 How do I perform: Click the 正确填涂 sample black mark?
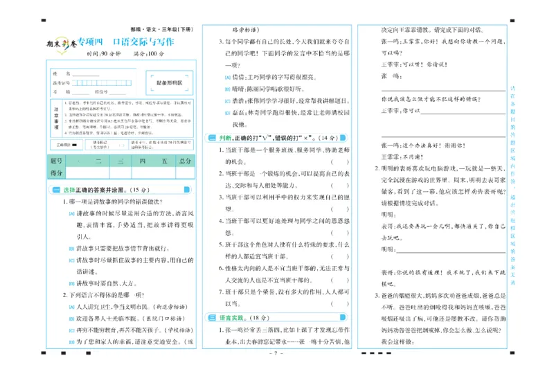coord(75,145)
